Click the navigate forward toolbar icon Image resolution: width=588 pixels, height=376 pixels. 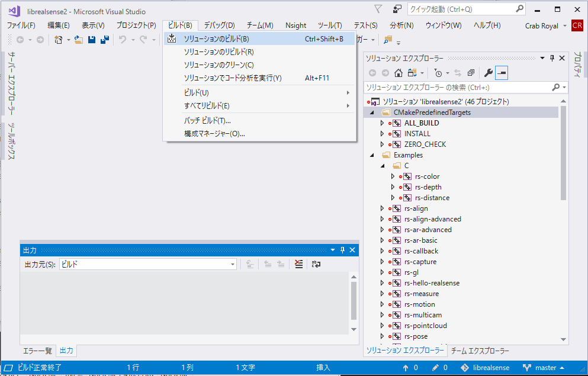point(40,39)
